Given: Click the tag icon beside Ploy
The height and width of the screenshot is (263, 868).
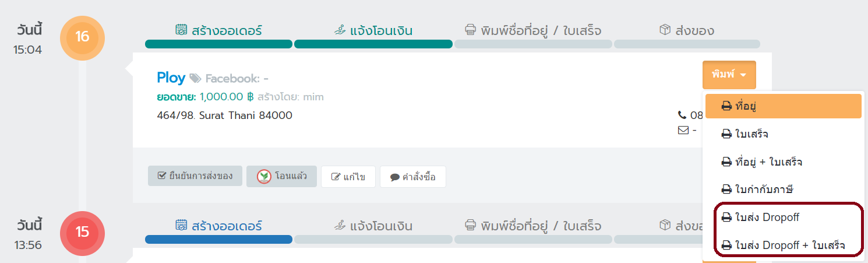Looking at the screenshot, I should pos(195,78).
